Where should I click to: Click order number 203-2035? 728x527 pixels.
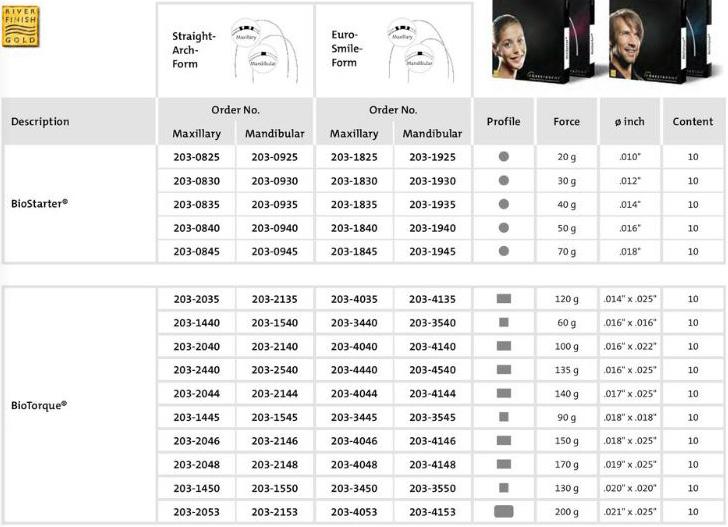(x=196, y=299)
